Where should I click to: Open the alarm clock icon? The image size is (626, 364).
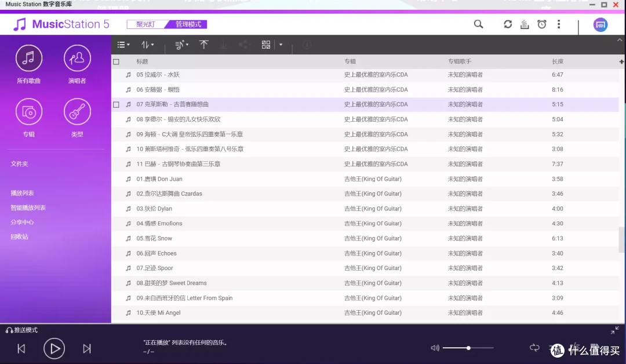(542, 24)
